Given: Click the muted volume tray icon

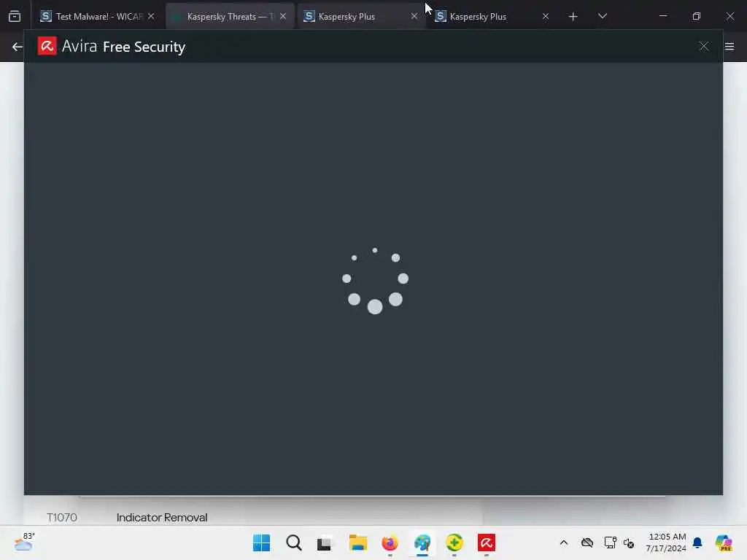Looking at the screenshot, I should pos(629,543).
